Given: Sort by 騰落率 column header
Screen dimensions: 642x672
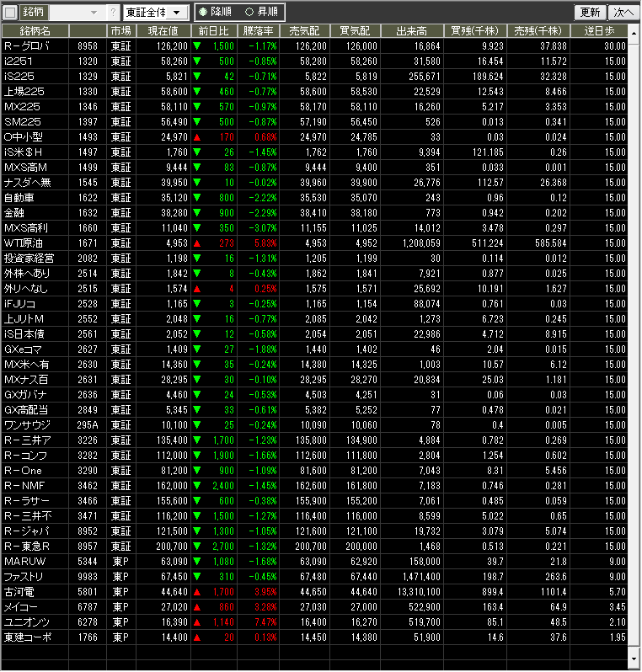Looking at the screenshot, I should [259, 30].
